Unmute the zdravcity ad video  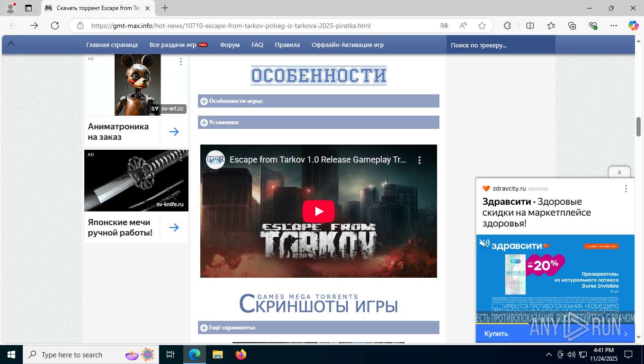pyautogui.click(x=484, y=243)
